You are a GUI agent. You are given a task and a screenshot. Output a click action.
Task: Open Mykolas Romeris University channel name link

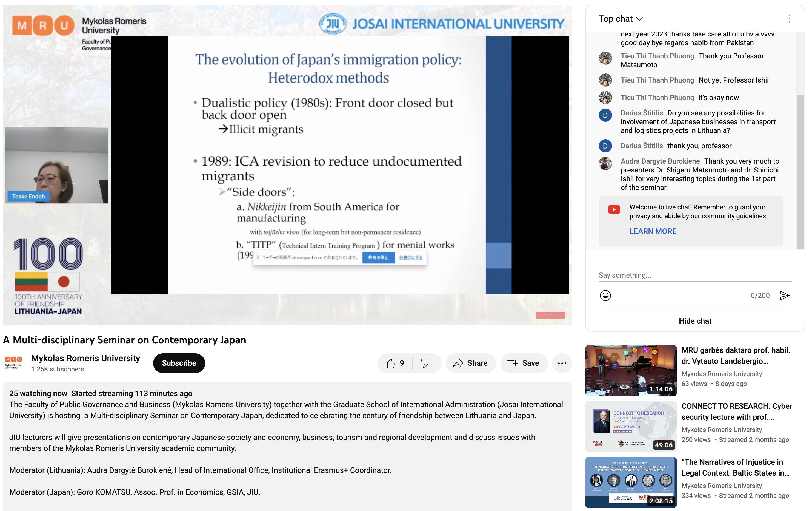[85, 359]
